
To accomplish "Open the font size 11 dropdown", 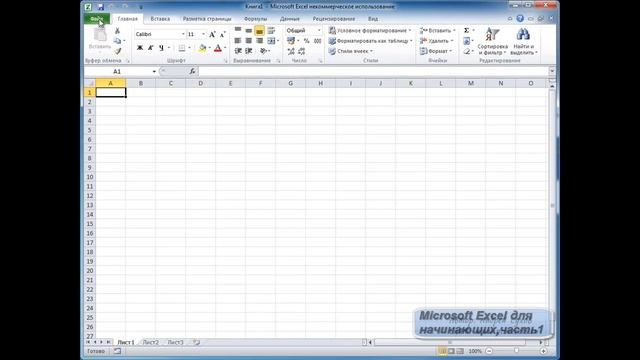I will coord(204,34).
